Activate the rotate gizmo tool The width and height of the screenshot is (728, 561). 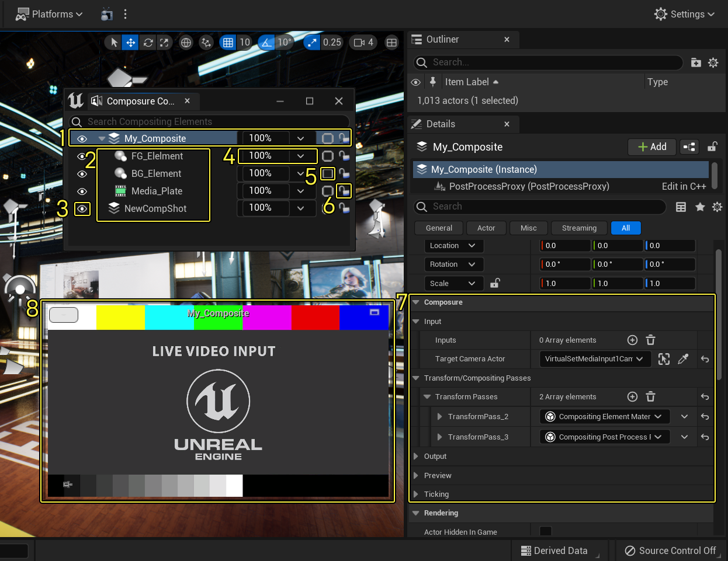click(148, 42)
